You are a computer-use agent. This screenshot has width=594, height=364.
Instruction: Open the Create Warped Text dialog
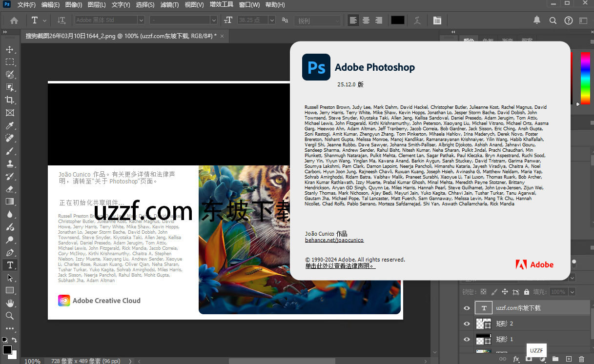417,20
